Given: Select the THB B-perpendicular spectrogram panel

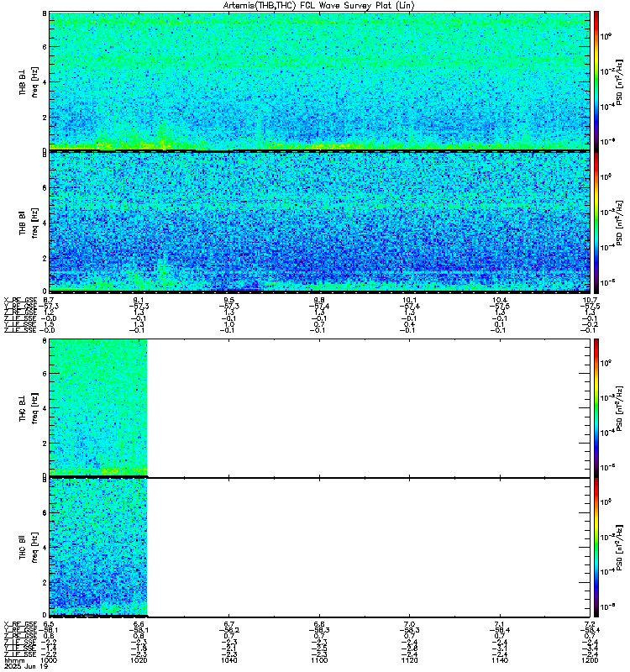Looking at the screenshot, I should 319,81.
